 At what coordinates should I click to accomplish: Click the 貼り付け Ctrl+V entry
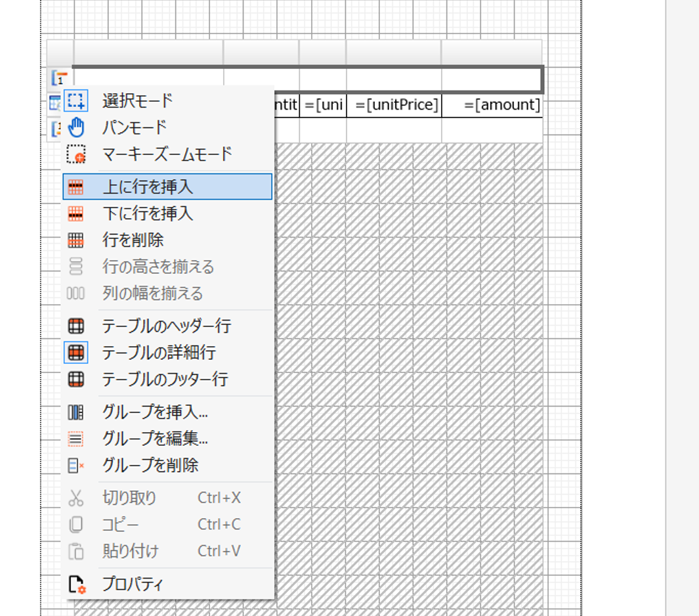pyautogui.click(x=167, y=552)
